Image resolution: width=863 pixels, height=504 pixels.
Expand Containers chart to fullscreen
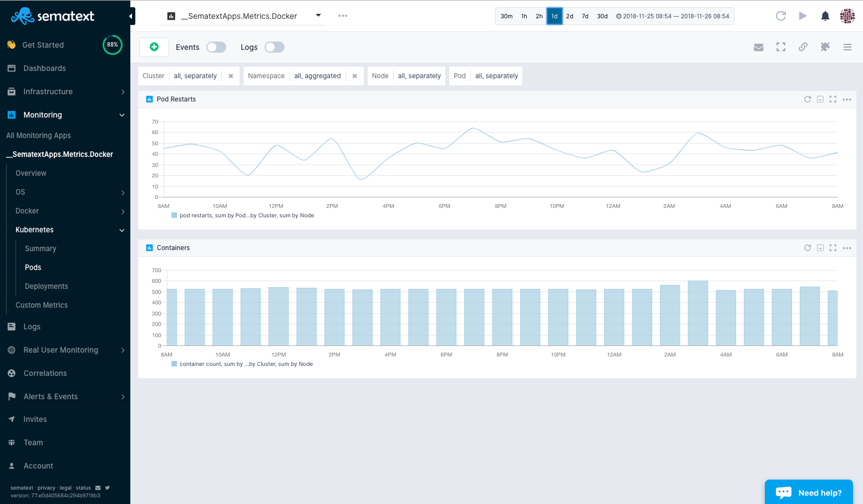click(833, 248)
